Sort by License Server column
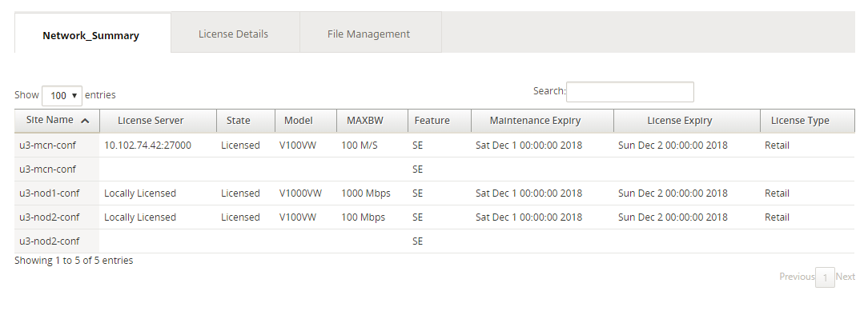This screenshot has width=868, height=311. [158, 121]
